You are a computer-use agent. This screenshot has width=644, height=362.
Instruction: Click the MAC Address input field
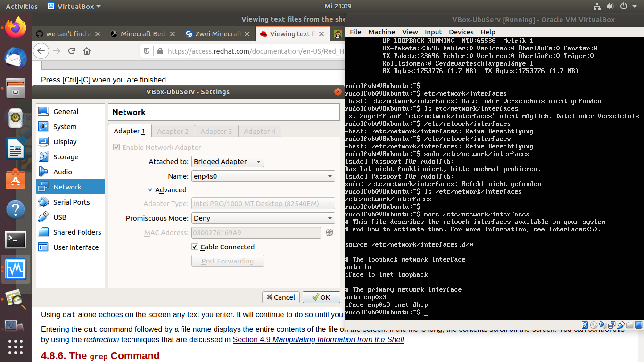256,232
